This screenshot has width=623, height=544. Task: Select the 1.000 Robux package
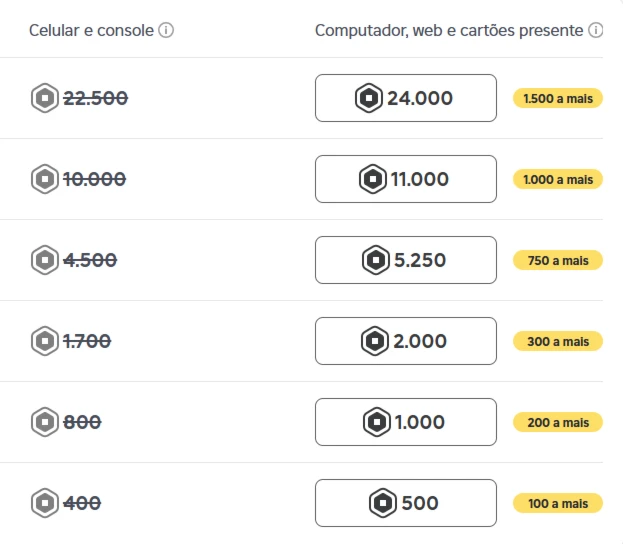click(x=406, y=422)
